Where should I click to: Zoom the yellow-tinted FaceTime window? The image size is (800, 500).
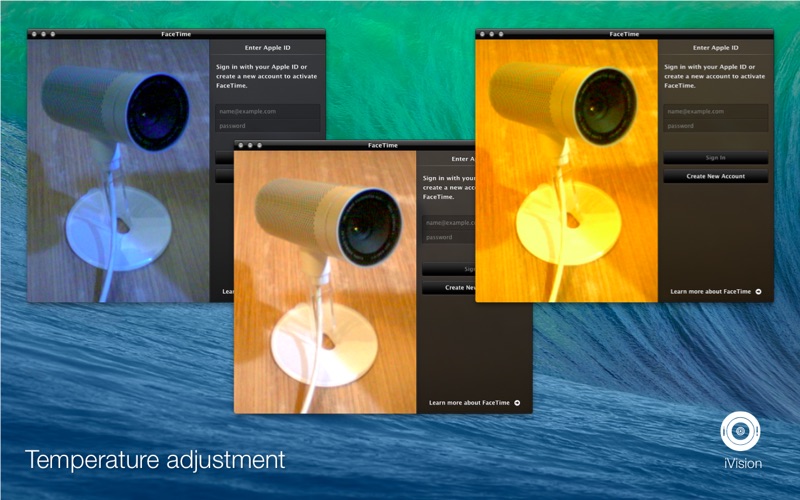(x=501, y=34)
